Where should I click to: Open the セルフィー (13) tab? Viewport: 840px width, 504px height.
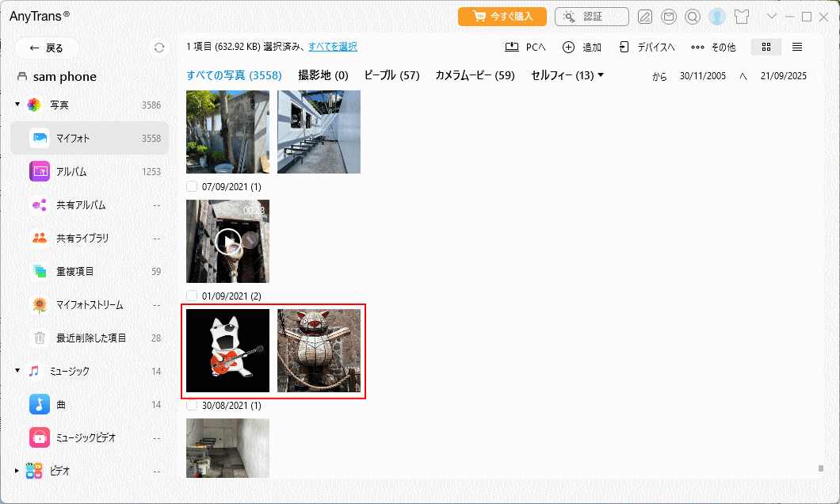563,75
